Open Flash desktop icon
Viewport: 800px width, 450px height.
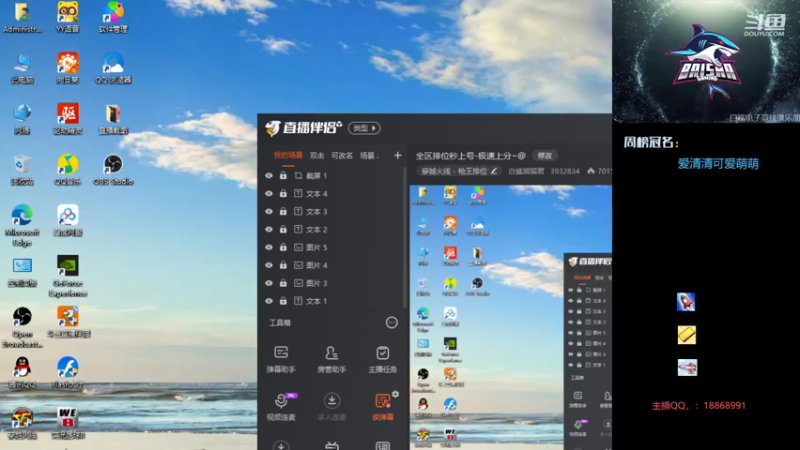click(67, 373)
